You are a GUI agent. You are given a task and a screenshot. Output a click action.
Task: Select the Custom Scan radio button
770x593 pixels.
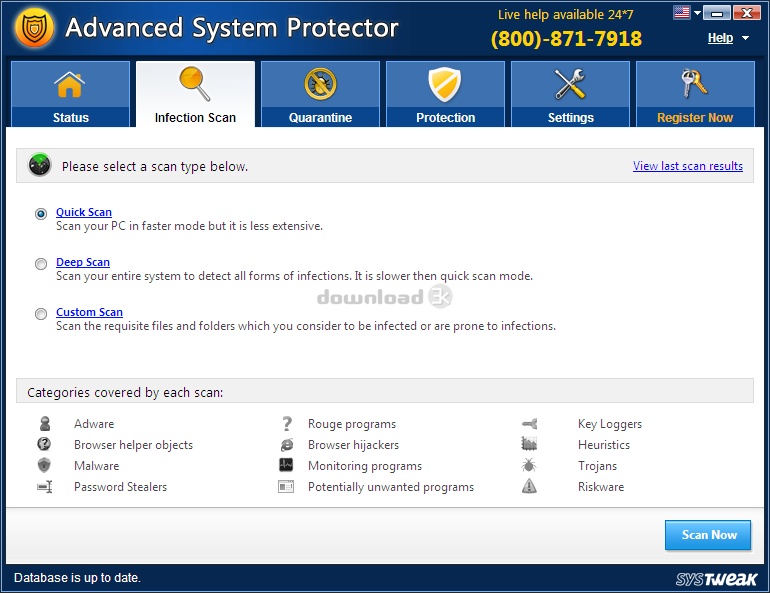(41, 314)
